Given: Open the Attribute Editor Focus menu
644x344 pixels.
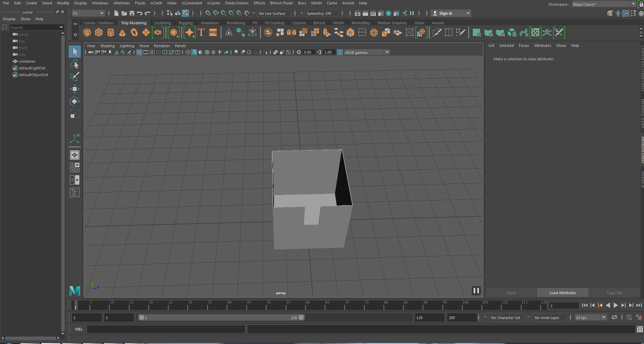Looking at the screenshot, I should [x=524, y=45].
